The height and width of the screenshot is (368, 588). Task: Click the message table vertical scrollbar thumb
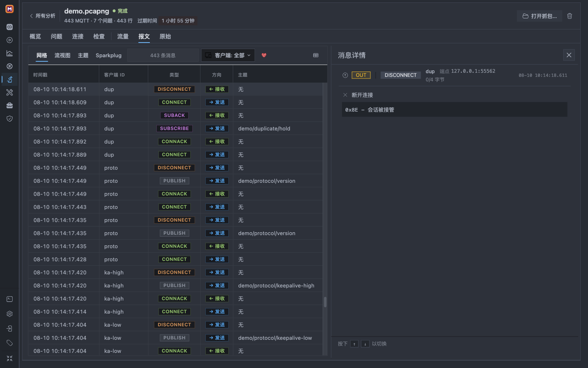(325, 302)
